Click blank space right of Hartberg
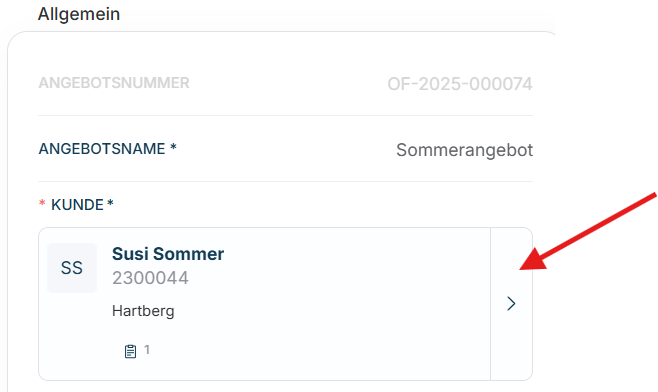Viewport: 658px width, 392px height. coord(327,311)
